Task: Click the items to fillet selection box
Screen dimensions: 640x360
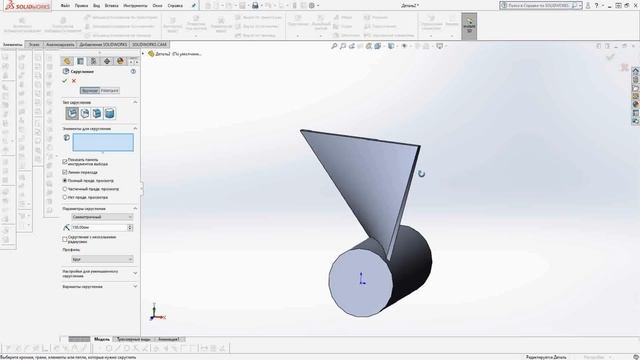Action: [x=103, y=142]
